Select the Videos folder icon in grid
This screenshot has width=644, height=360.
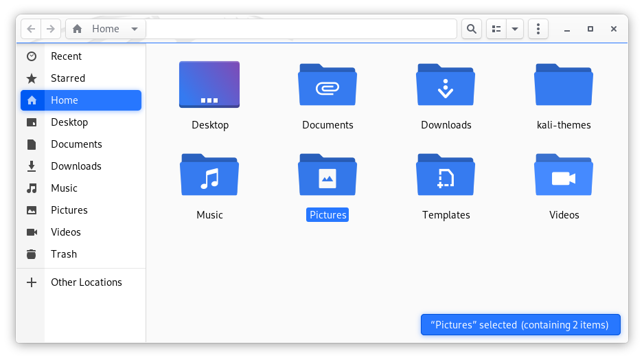coord(564,175)
